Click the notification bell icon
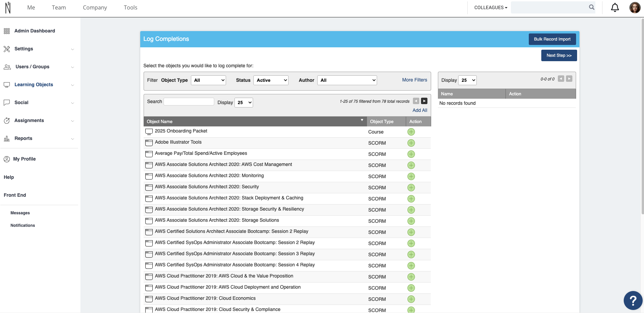Viewport: 644px width, 313px height. (x=615, y=7)
